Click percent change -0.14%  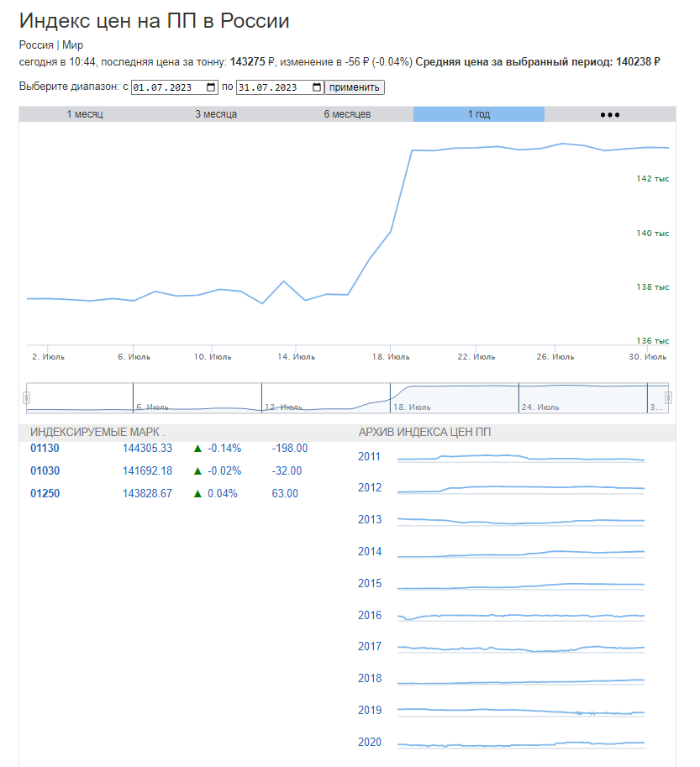pos(224,448)
